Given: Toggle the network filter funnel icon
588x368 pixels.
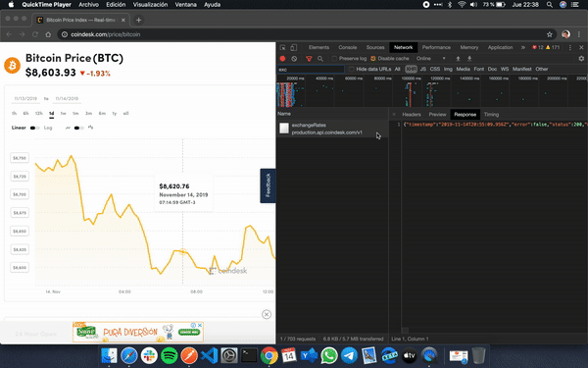Looking at the screenshot, I should point(309,59).
